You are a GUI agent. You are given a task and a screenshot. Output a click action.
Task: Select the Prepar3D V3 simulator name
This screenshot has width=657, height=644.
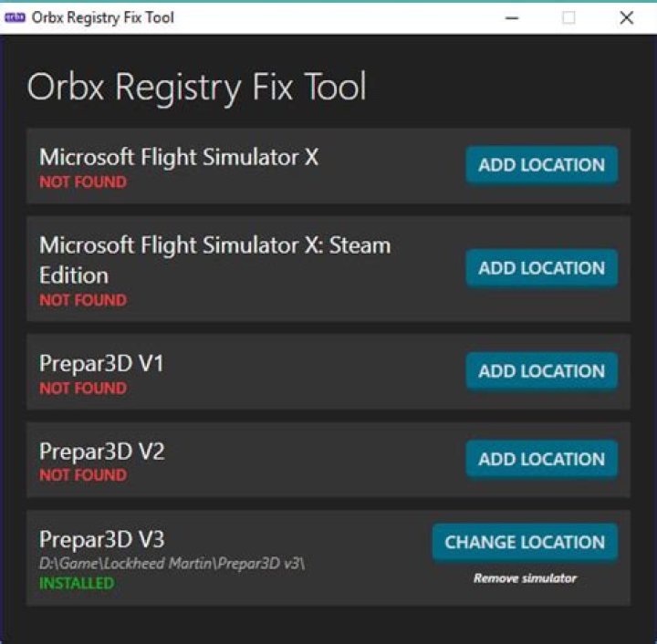[x=102, y=538]
